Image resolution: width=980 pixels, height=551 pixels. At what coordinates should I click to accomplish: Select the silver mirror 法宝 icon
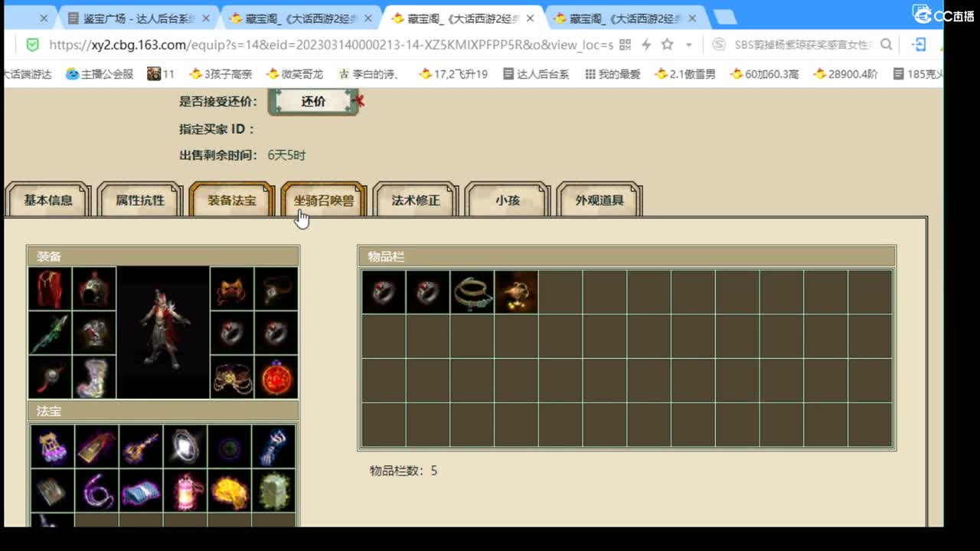(x=185, y=446)
